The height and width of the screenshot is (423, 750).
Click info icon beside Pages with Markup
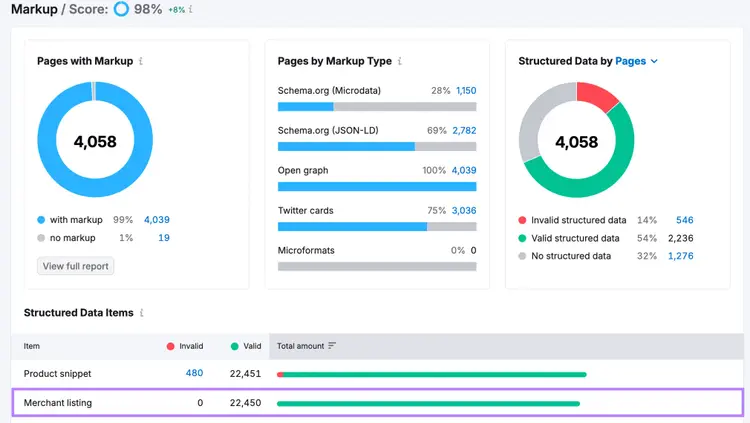(x=141, y=61)
